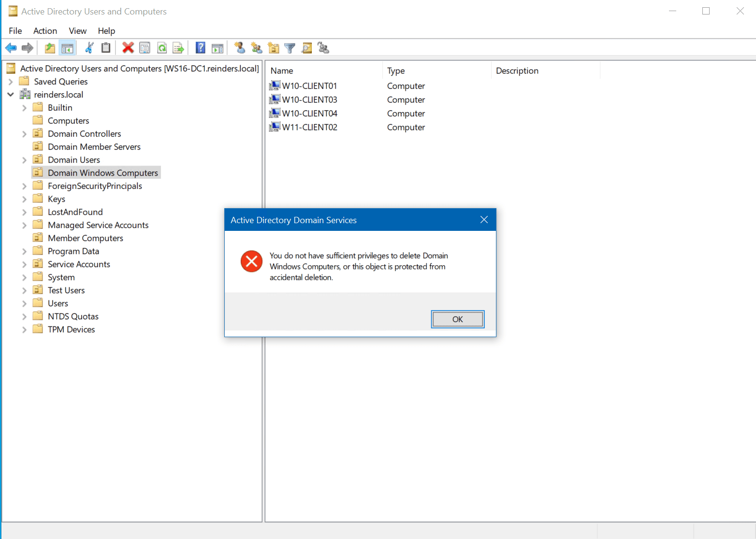
Task: Sort by the Type column header
Action: (437, 71)
